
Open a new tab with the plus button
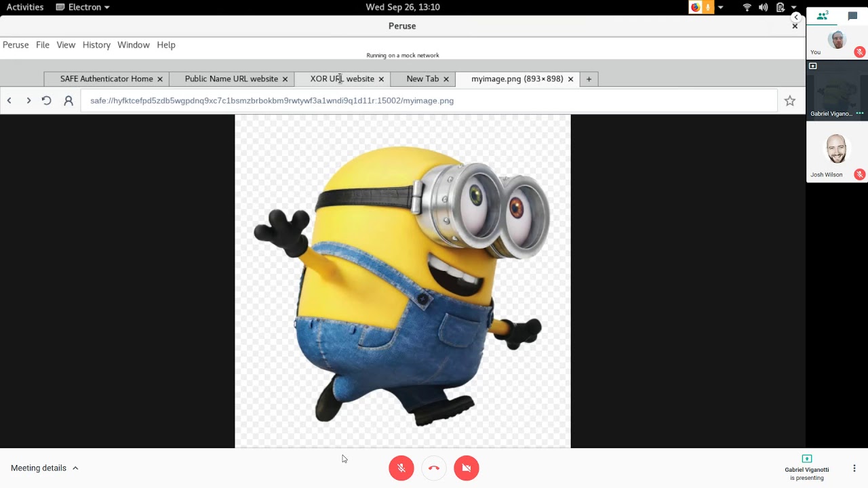pyautogui.click(x=589, y=79)
